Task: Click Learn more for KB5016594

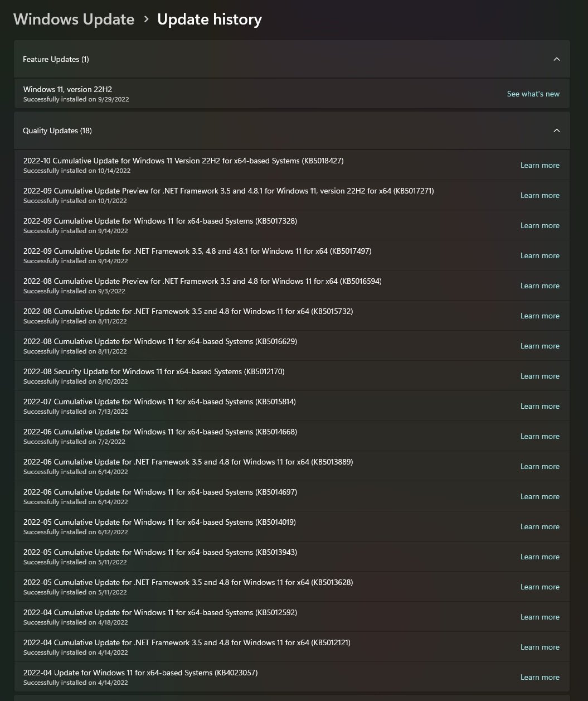Action: pyautogui.click(x=540, y=286)
